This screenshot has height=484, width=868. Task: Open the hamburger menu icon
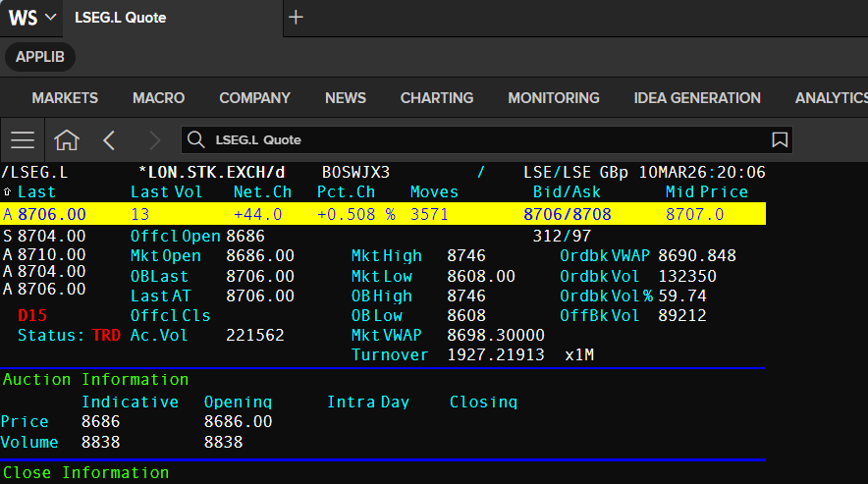pos(23,140)
